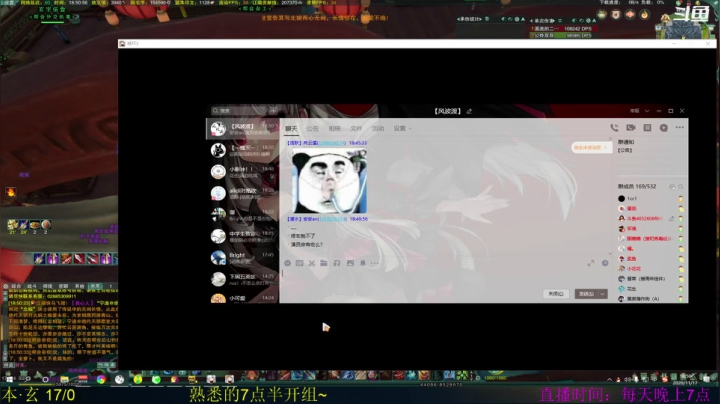Collapse the group notice panel arrow
Viewport: 720px width, 404px height.
[610, 138]
